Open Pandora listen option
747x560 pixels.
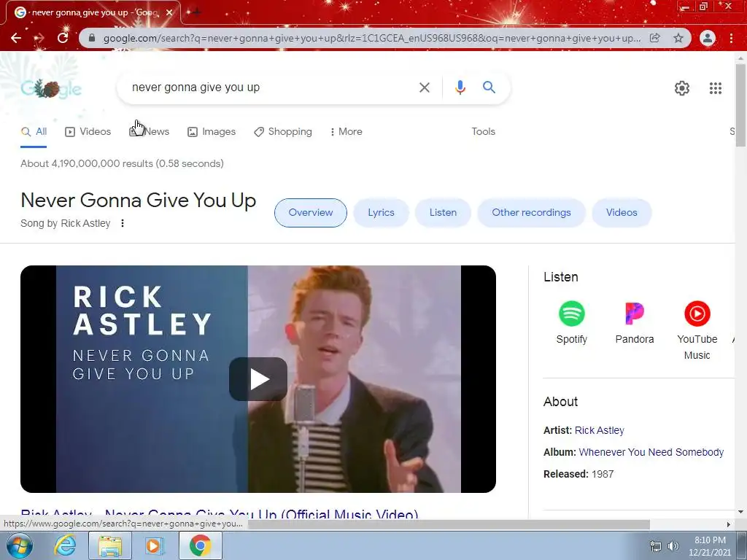635,322
